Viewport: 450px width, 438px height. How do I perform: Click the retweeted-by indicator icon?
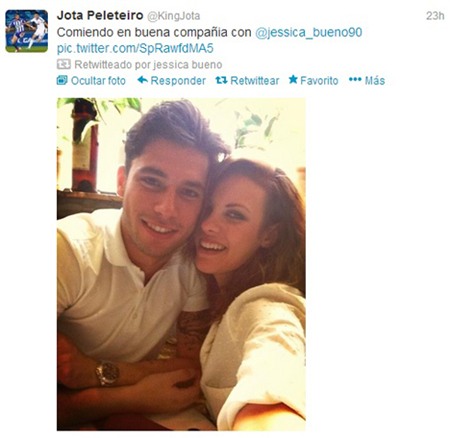[x=63, y=64]
